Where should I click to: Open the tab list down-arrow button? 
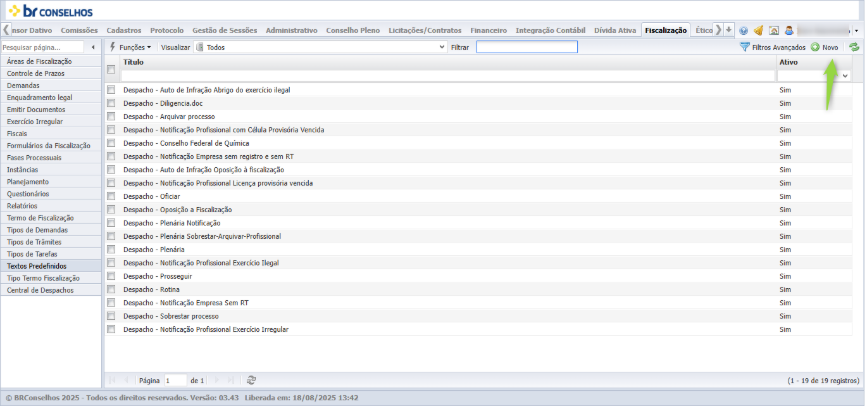click(x=729, y=30)
